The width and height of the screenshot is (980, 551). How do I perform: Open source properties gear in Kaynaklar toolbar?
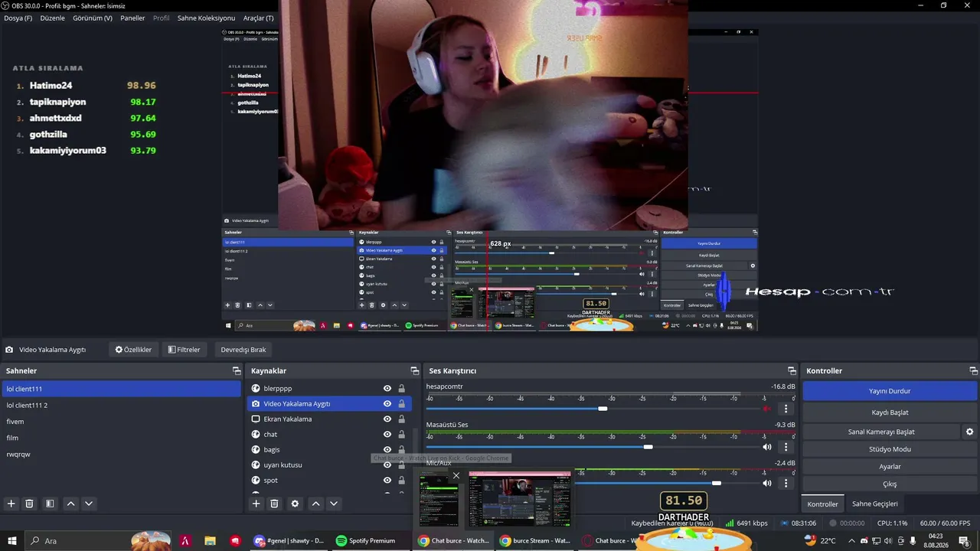(x=295, y=504)
